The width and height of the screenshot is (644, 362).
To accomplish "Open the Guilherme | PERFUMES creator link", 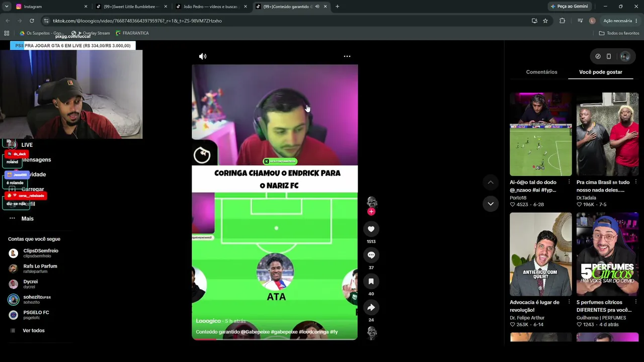I will [601, 318].
